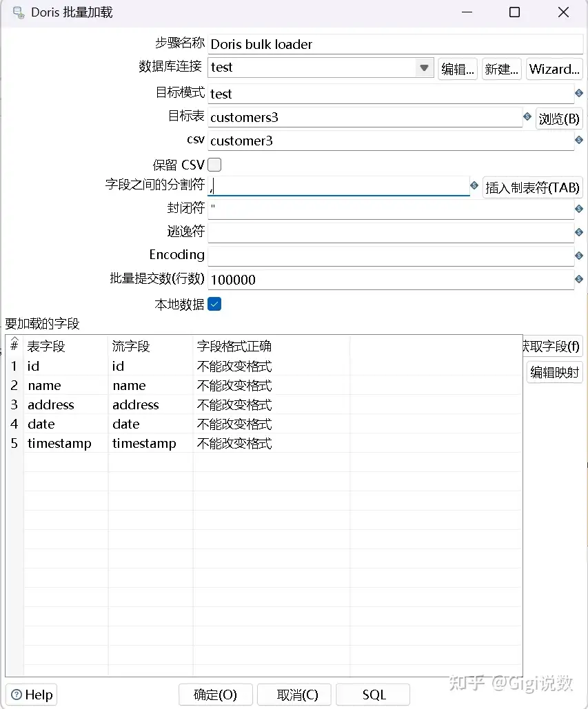Click the 浏览(B) button
588x709 pixels.
coord(559,119)
